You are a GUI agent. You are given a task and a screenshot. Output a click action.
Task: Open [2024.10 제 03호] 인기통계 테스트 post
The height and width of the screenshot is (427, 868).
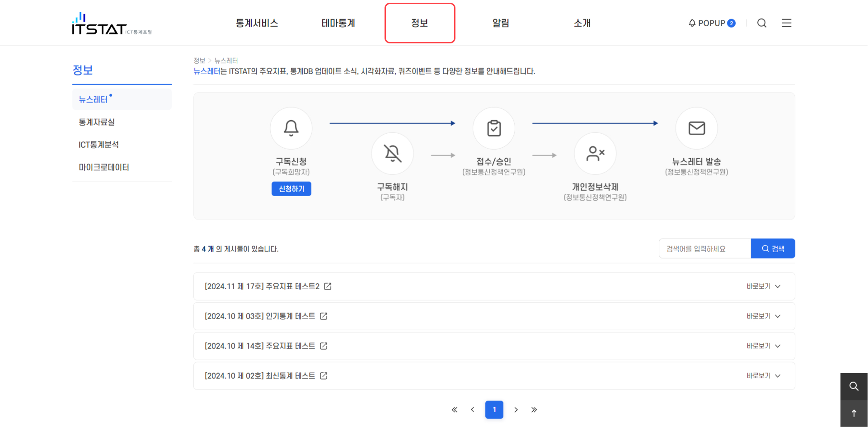tap(260, 316)
